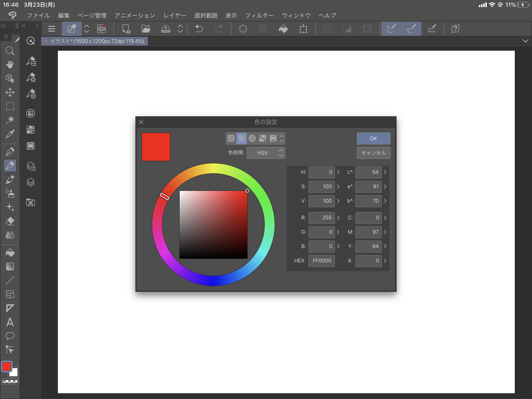Screen dimensions: 532x399
Task: Open the レイヤー menu
Action: [x=175, y=16]
